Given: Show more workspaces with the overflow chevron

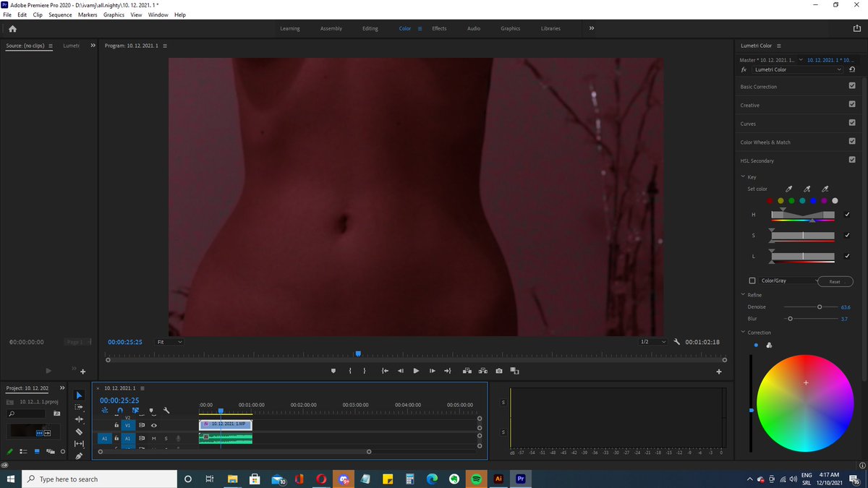Looking at the screenshot, I should pyautogui.click(x=591, y=28).
